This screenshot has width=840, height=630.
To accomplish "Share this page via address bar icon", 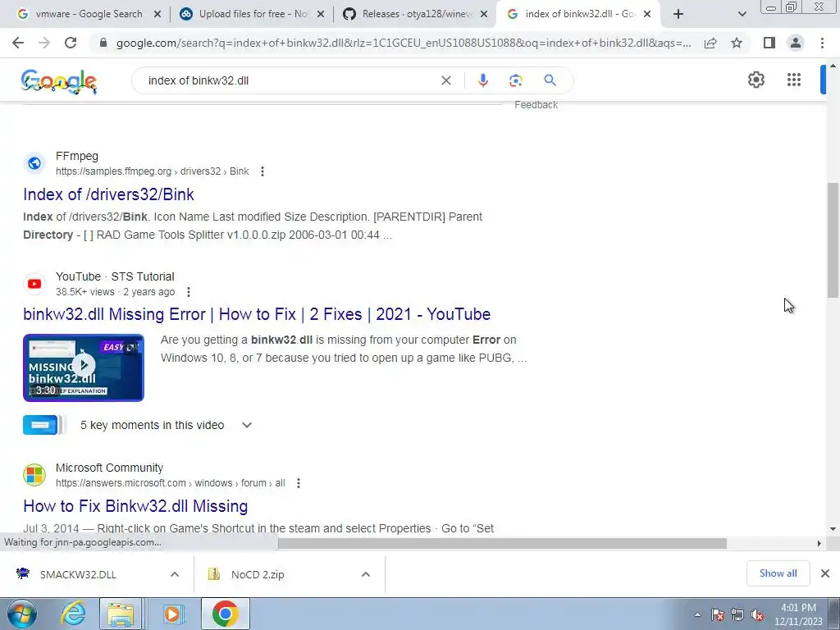I will click(710, 43).
